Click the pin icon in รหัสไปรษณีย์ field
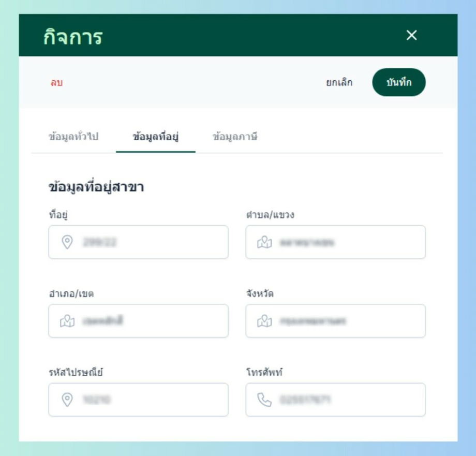The width and height of the screenshot is (476, 456). point(67,400)
